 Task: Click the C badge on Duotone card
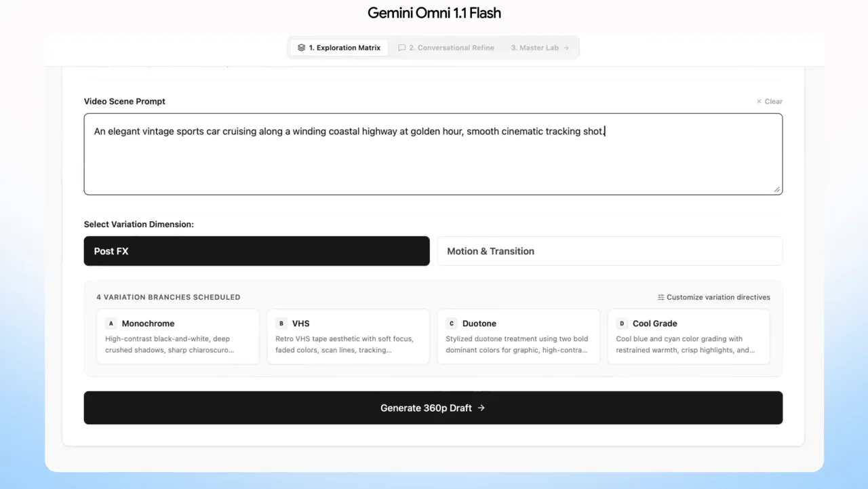click(x=452, y=324)
